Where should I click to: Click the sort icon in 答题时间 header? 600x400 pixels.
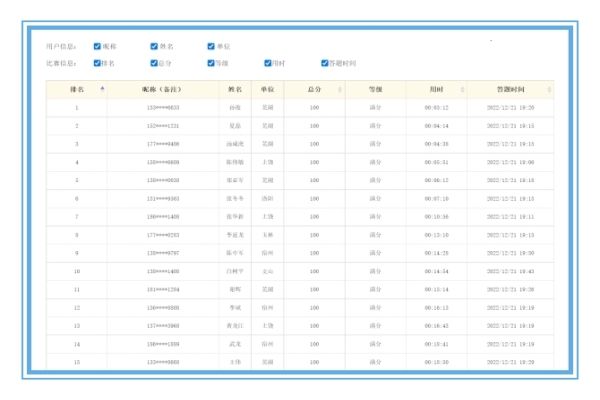[x=548, y=90]
